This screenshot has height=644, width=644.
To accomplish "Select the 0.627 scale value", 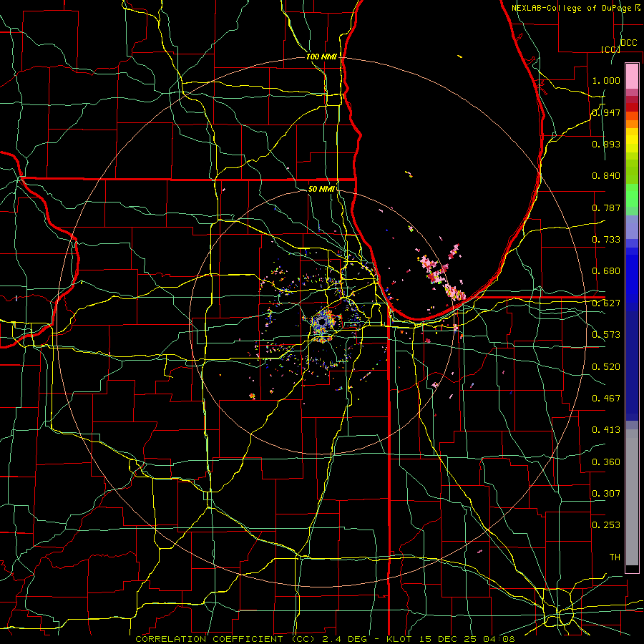I will click(x=606, y=303).
